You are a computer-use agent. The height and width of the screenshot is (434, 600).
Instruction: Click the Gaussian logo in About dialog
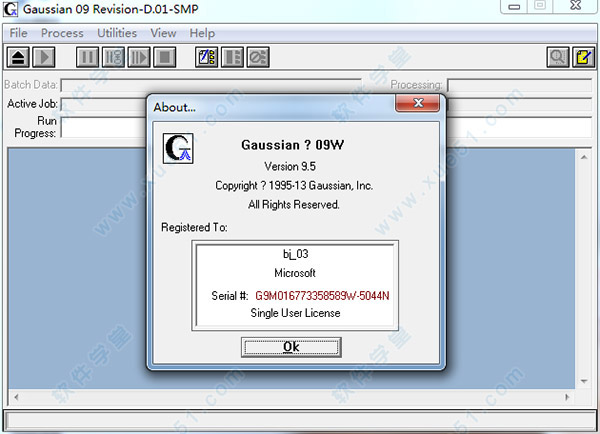click(x=178, y=148)
